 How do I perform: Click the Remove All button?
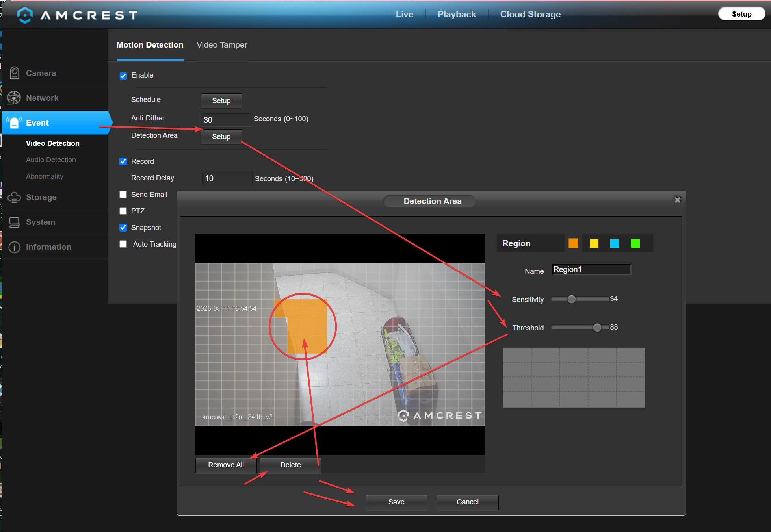point(226,465)
